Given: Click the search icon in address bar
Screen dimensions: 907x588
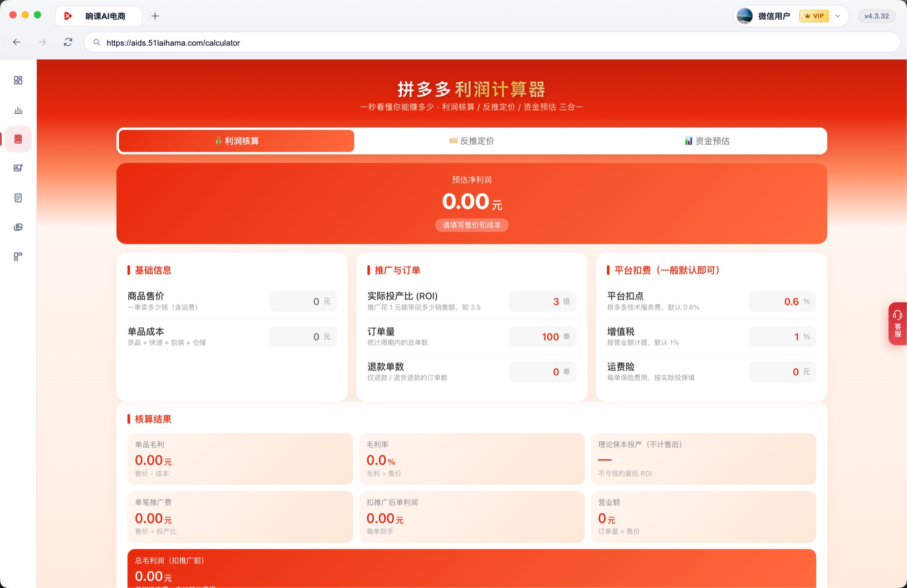Looking at the screenshot, I should click(97, 43).
